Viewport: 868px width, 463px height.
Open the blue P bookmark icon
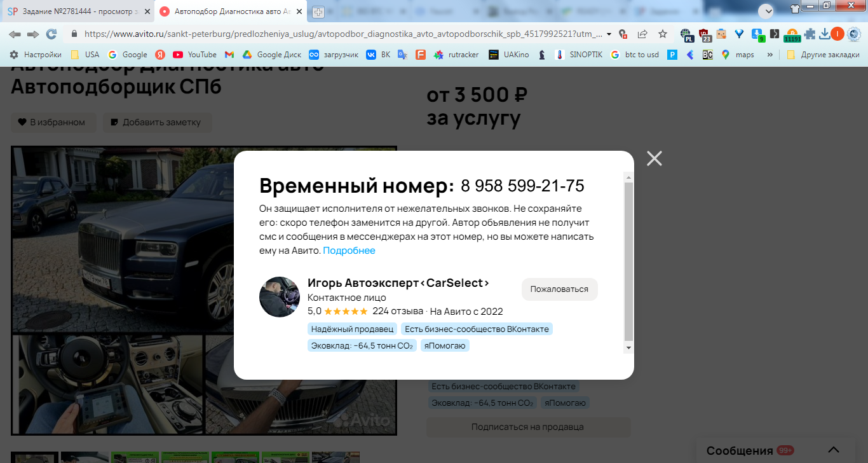(672, 55)
